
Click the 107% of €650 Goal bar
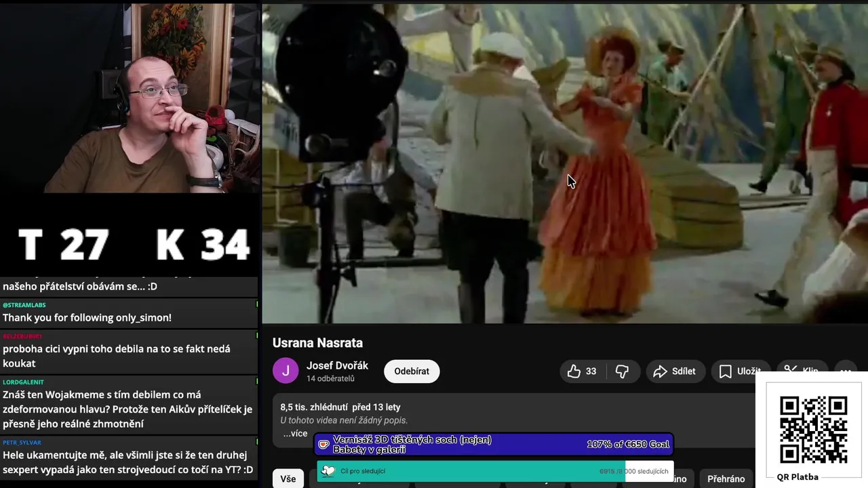pyautogui.click(x=494, y=445)
